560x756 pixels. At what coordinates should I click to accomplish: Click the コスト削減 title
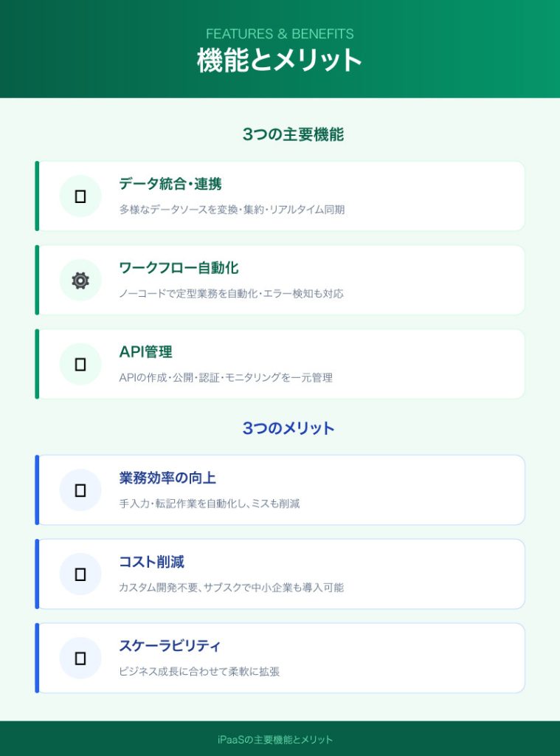point(152,562)
